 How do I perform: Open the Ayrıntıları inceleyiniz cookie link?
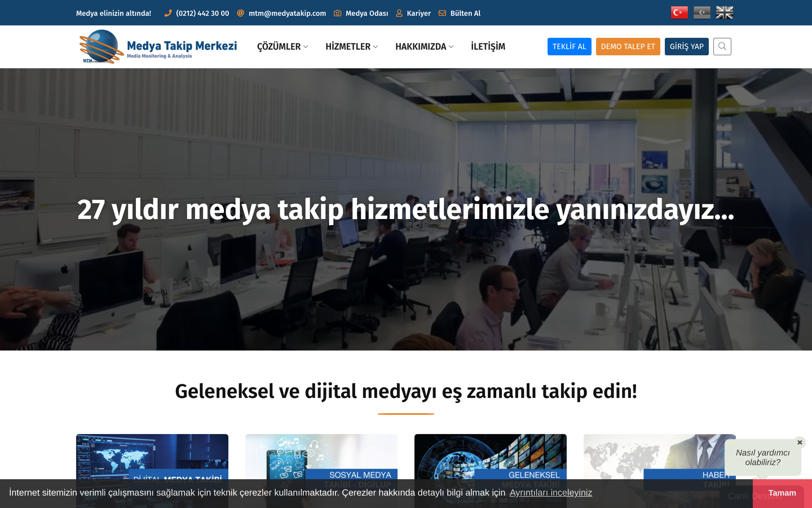click(x=551, y=493)
